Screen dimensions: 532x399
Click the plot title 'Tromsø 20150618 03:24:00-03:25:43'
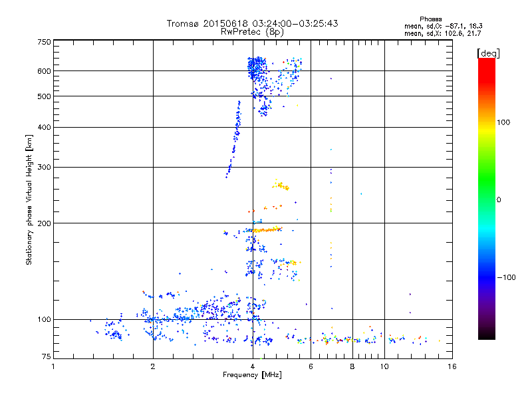coord(252,23)
